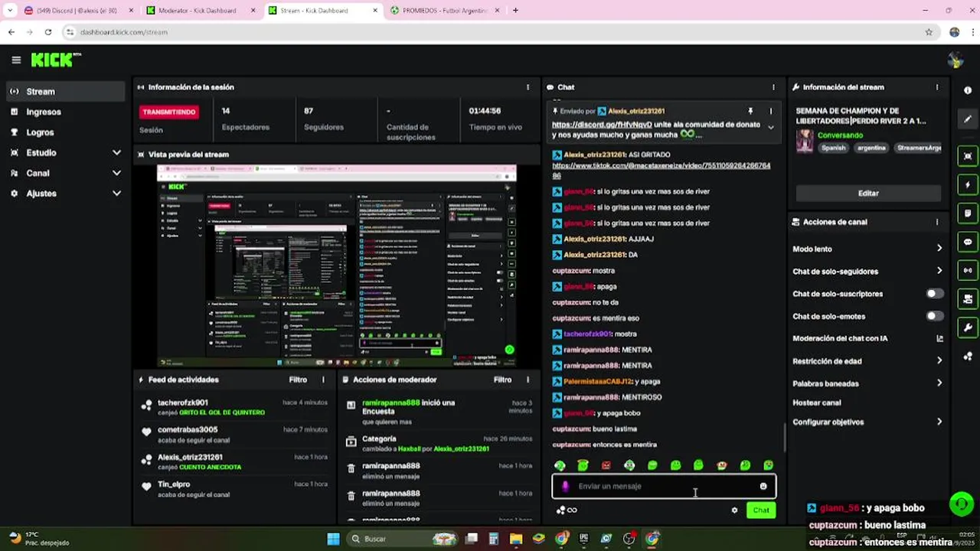The height and width of the screenshot is (551, 980).
Task: Insert the red angry emote in quick row
Action: 606,465
